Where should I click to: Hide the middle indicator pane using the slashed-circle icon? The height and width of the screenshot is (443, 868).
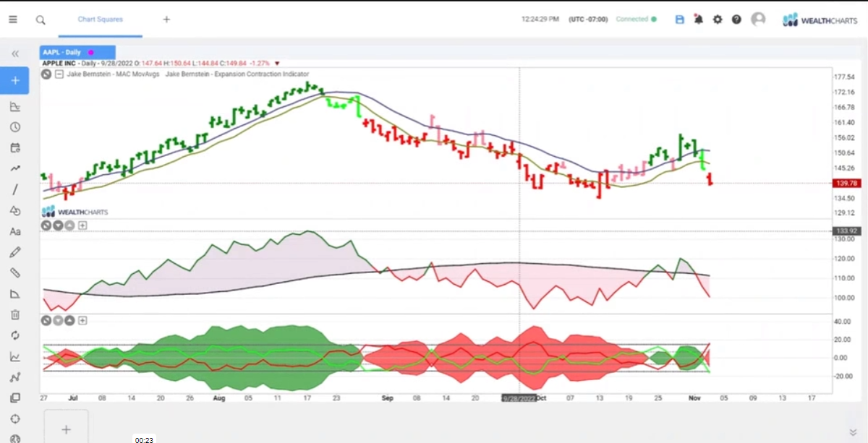pyautogui.click(x=46, y=225)
